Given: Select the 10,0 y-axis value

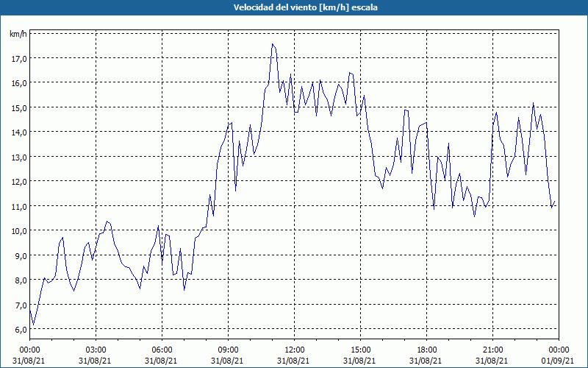Looking at the screenshot, I should [18, 231].
